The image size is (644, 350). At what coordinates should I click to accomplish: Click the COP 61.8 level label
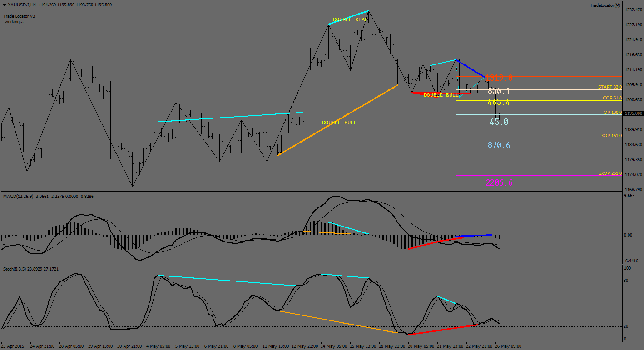click(x=612, y=98)
